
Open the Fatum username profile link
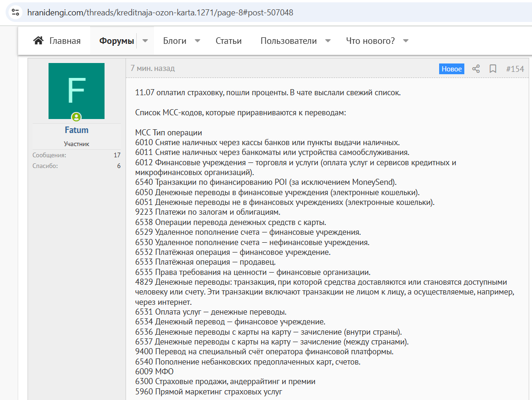coord(77,130)
